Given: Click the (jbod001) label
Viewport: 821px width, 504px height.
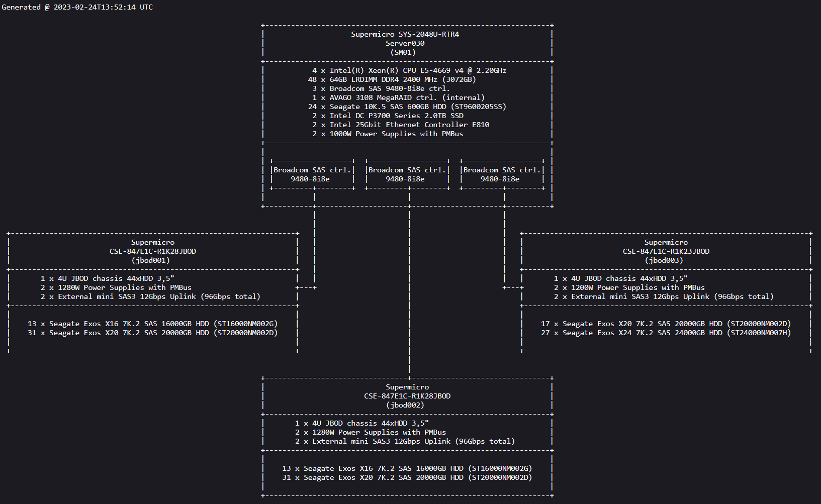Looking at the screenshot, I should (151, 260).
